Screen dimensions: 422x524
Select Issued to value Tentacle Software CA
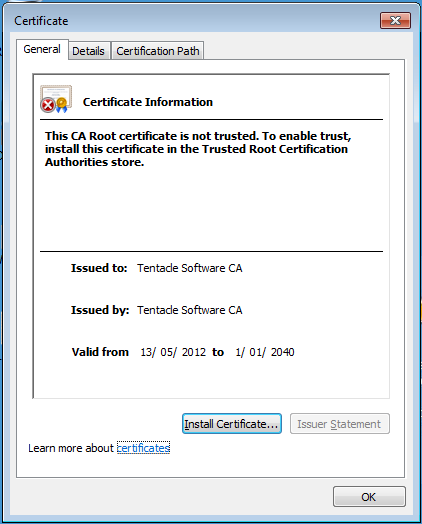click(189, 268)
